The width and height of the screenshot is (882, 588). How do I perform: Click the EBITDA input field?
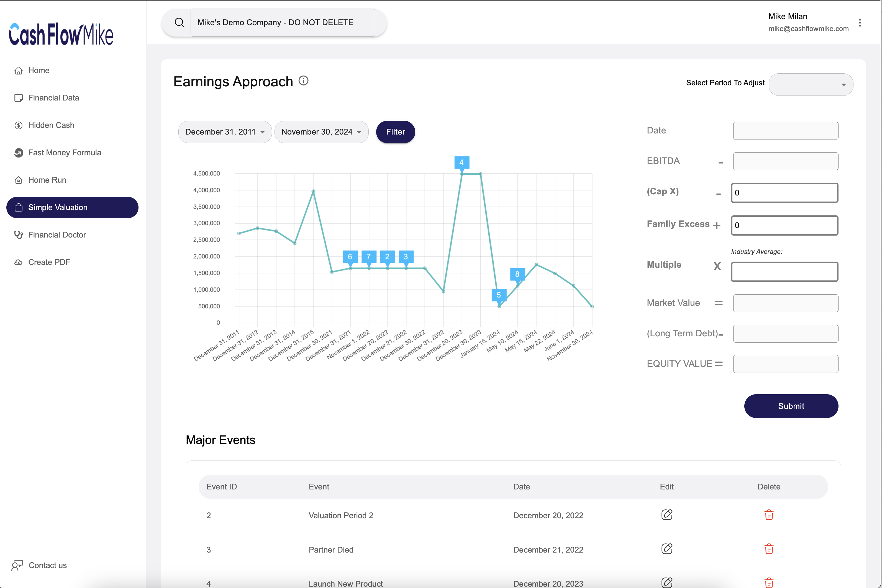(x=785, y=161)
